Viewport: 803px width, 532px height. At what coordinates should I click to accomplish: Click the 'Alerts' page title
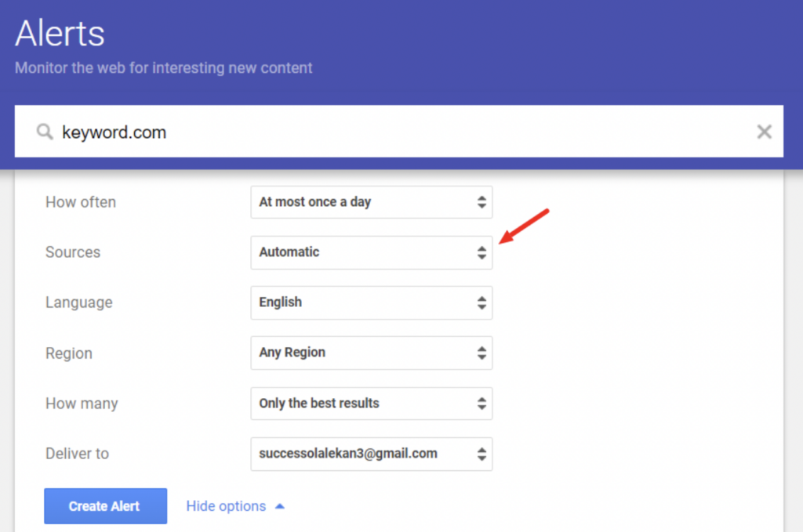pos(59,33)
